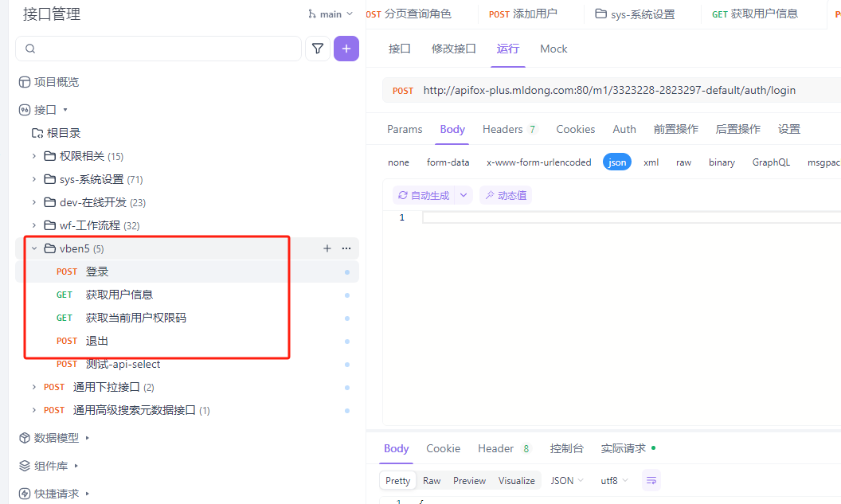841x504 pixels.
Task: Select none body type
Action: (398, 162)
